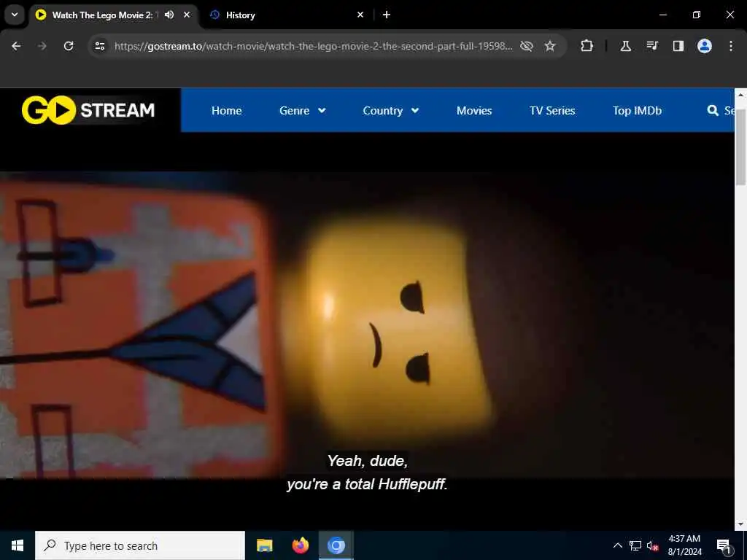The height and width of the screenshot is (560, 747).
Task: Open the Chrome profile avatar
Action: tap(705, 46)
